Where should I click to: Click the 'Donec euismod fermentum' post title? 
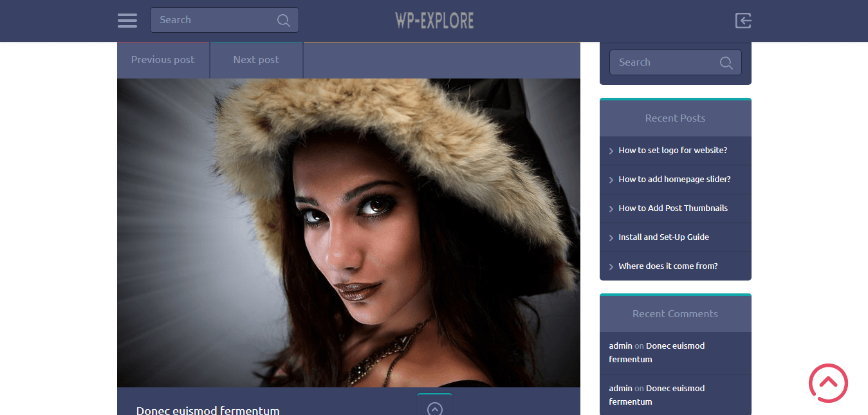click(208, 410)
